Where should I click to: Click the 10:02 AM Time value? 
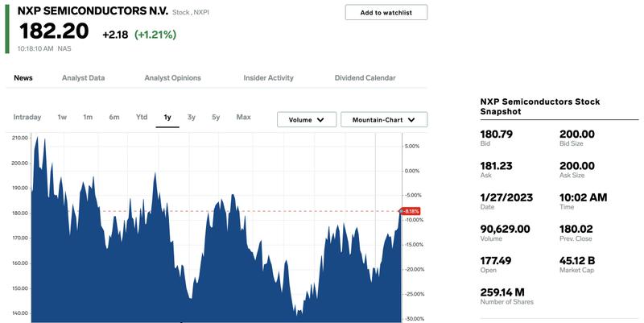click(x=583, y=197)
